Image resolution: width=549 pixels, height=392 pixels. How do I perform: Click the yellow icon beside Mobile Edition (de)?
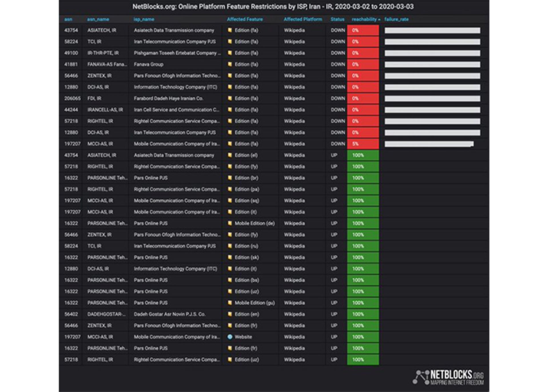click(230, 223)
